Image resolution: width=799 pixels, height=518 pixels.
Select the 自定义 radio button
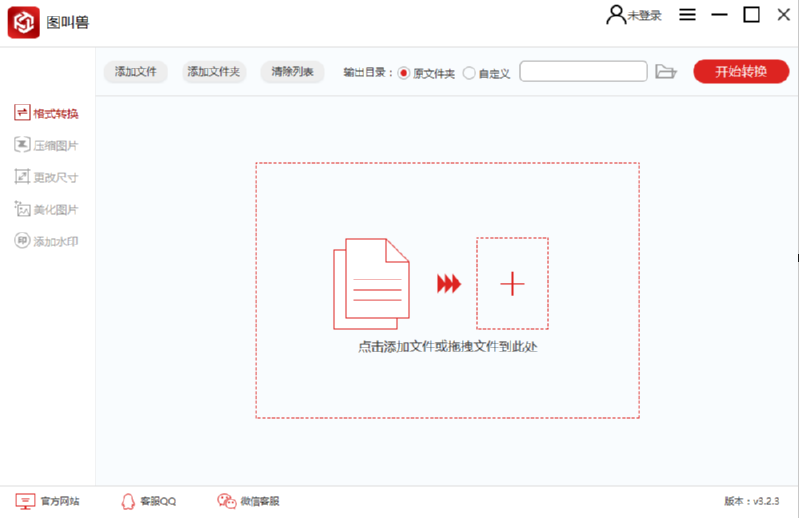(469, 73)
